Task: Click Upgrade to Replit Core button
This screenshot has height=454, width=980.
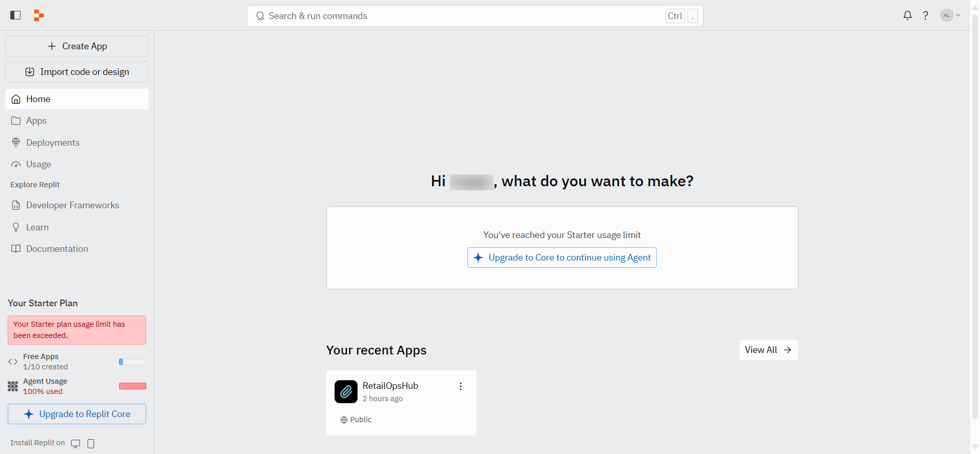Action: tap(77, 414)
